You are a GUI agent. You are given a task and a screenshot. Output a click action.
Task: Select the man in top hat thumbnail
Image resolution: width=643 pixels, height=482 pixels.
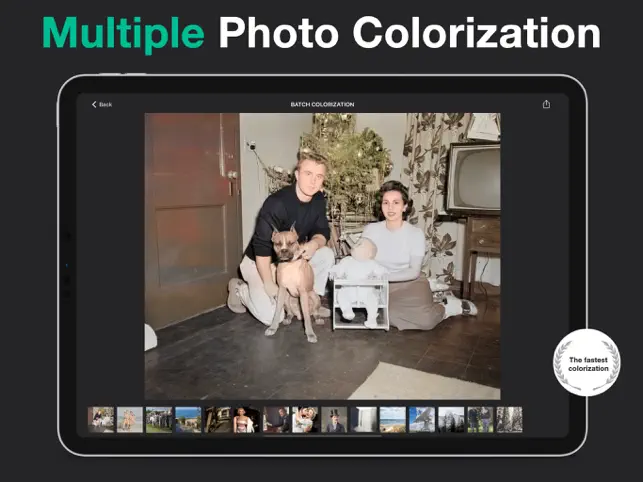coord(334,419)
